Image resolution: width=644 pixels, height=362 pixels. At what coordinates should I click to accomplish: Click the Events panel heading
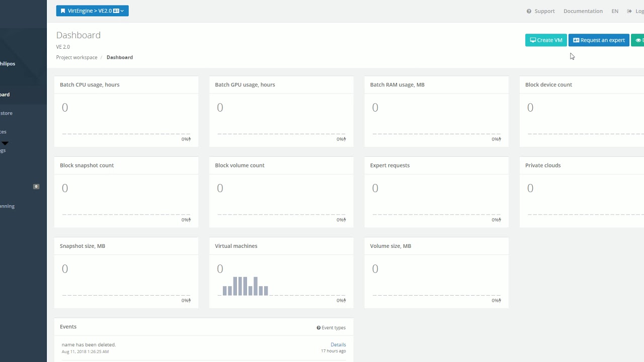coord(68,327)
